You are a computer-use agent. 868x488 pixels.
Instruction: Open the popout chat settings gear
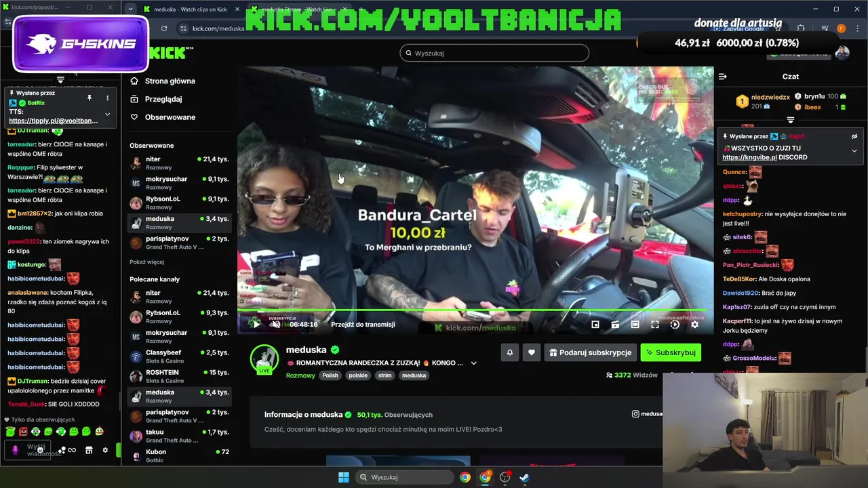pos(105,450)
